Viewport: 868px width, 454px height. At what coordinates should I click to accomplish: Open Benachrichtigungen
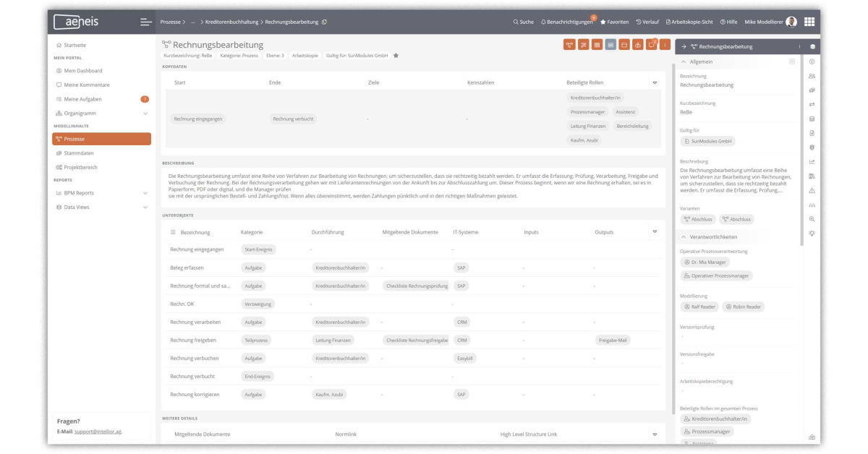point(567,22)
